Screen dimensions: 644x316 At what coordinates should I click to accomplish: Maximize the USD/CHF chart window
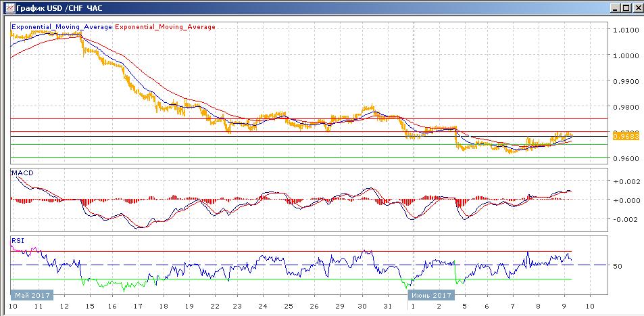tap(625, 7)
